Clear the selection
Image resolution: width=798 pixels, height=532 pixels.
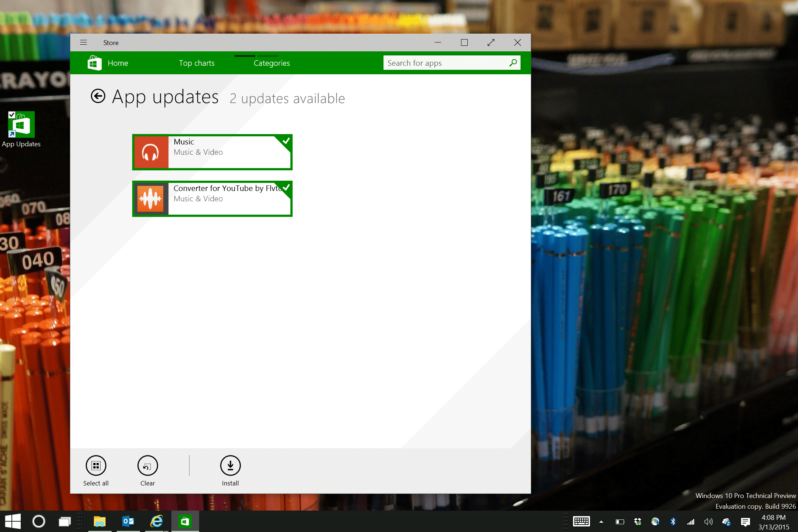pyautogui.click(x=148, y=470)
